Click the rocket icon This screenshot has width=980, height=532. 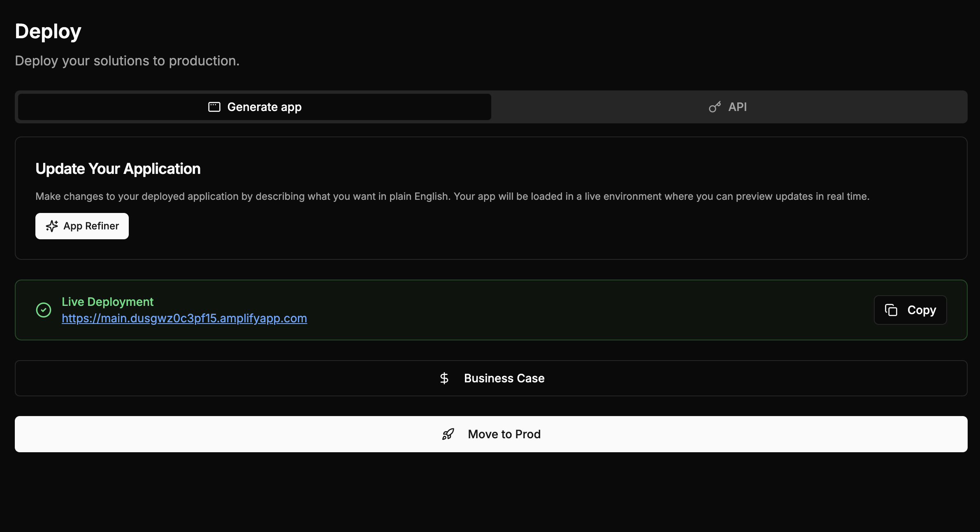point(448,434)
